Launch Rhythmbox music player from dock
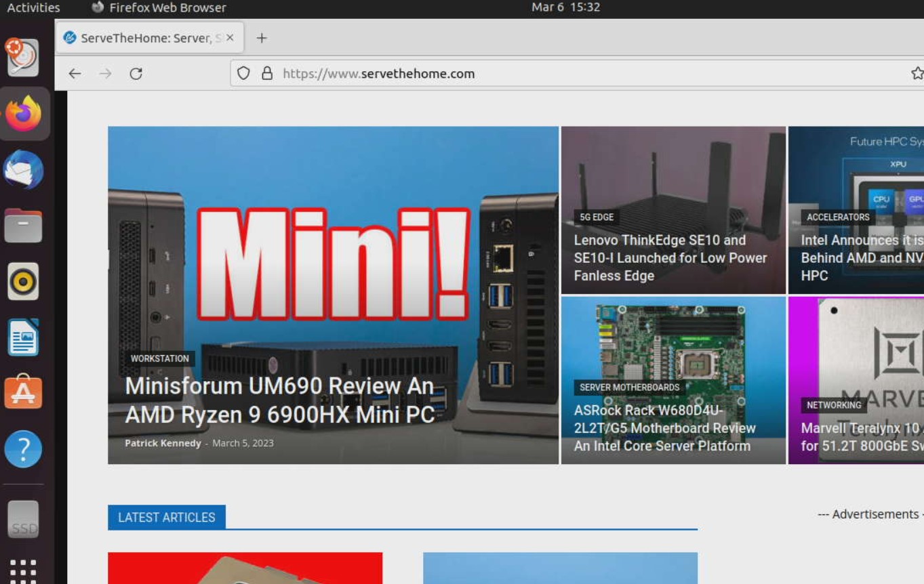Viewport: 924px width, 584px height. point(24,281)
